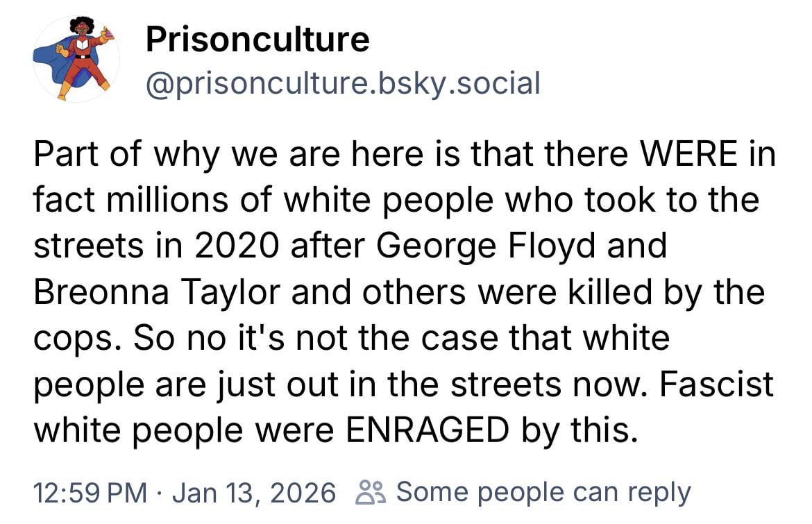The image size is (812, 524).
Task: Click the Prisonculture superhero avatar
Action: [76, 60]
